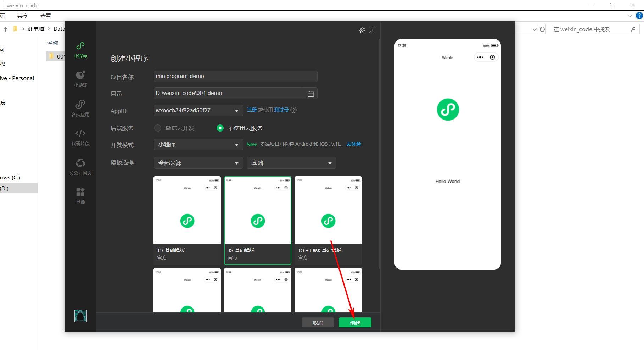This screenshot has height=350, width=644.
Task: Open the 其他 grid icon
Action: tap(80, 192)
